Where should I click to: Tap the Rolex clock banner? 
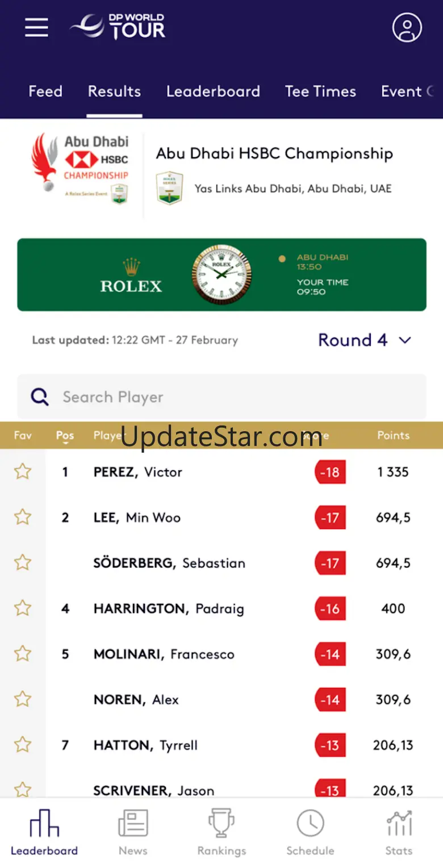(x=221, y=275)
